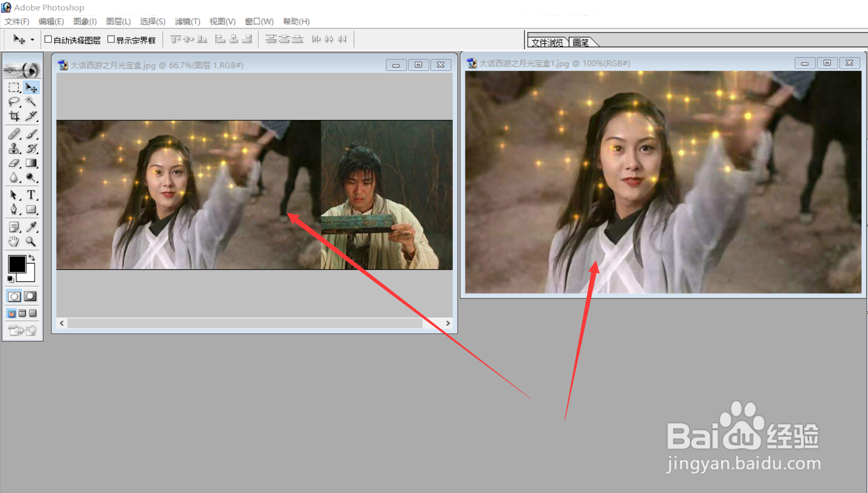Select the Pen tool
This screenshot has width=868, height=493.
point(14,210)
